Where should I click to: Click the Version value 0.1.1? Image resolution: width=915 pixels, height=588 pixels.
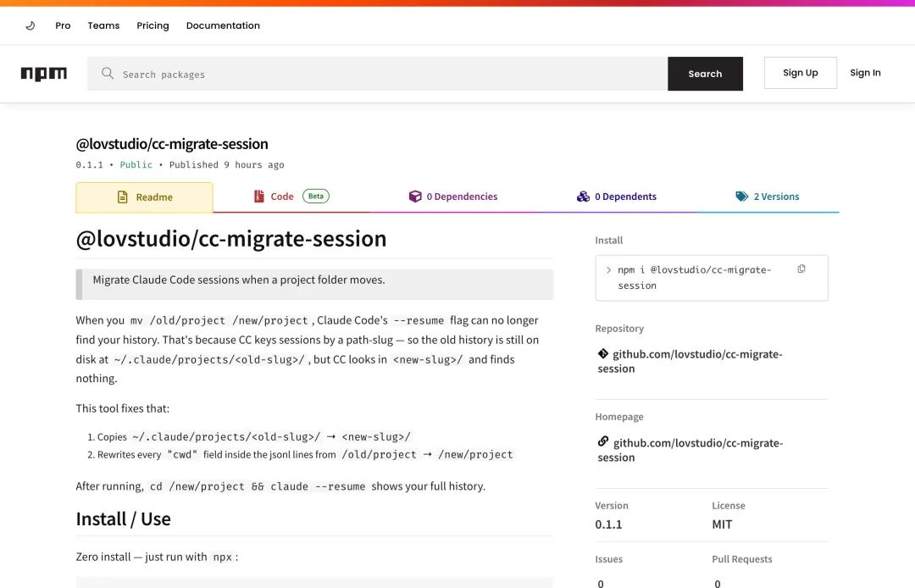click(608, 524)
